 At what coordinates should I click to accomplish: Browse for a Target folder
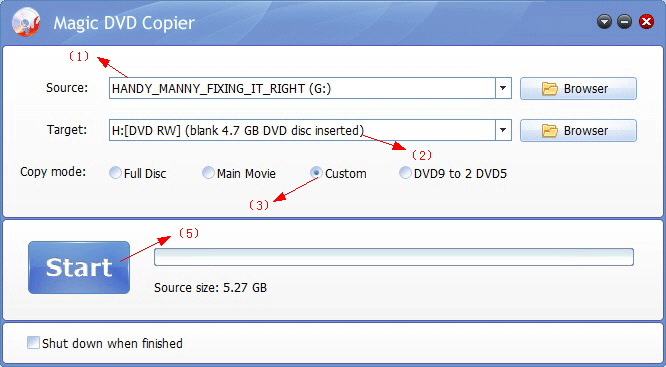click(x=578, y=130)
